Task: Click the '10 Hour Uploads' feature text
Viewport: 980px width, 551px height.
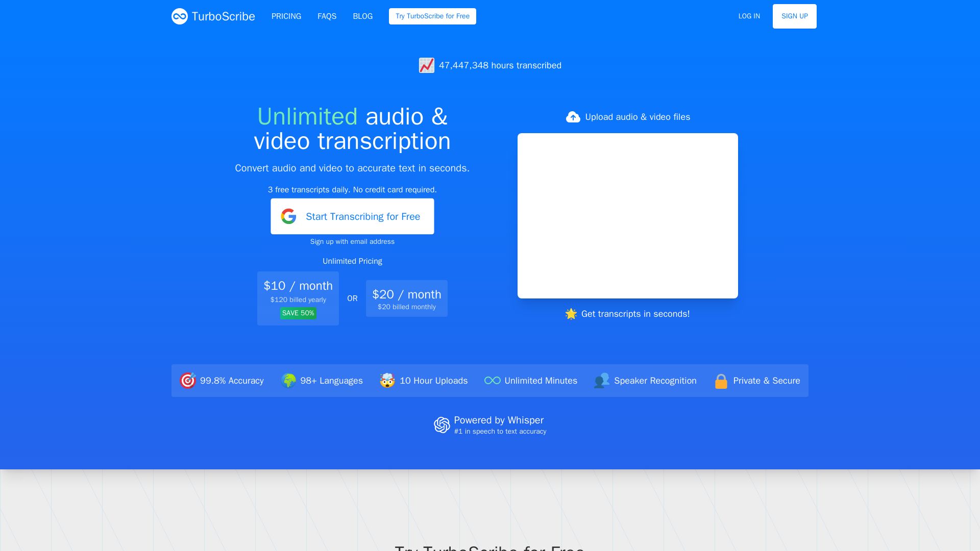Action: (434, 381)
